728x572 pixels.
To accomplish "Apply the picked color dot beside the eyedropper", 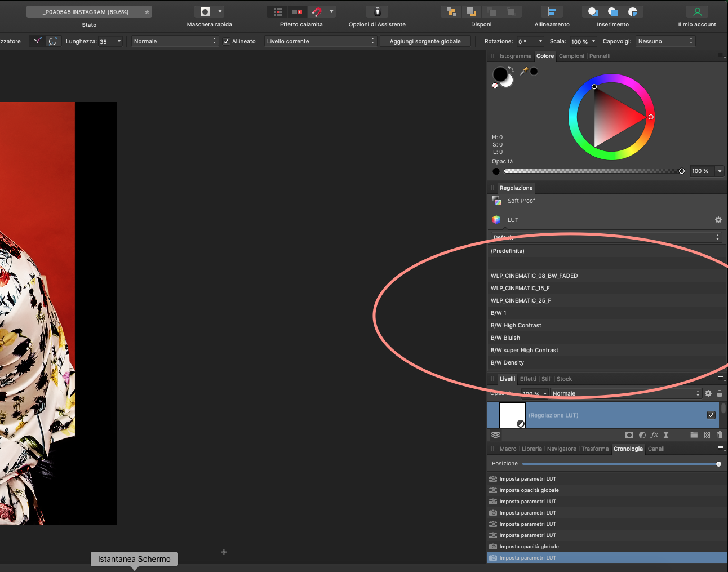I will point(534,71).
